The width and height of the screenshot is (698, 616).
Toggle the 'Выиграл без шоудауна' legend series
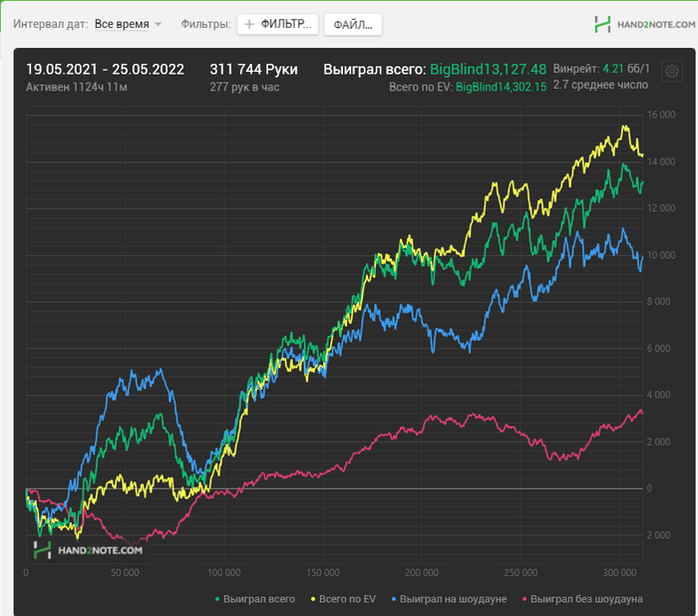pyautogui.click(x=582, y=599)
